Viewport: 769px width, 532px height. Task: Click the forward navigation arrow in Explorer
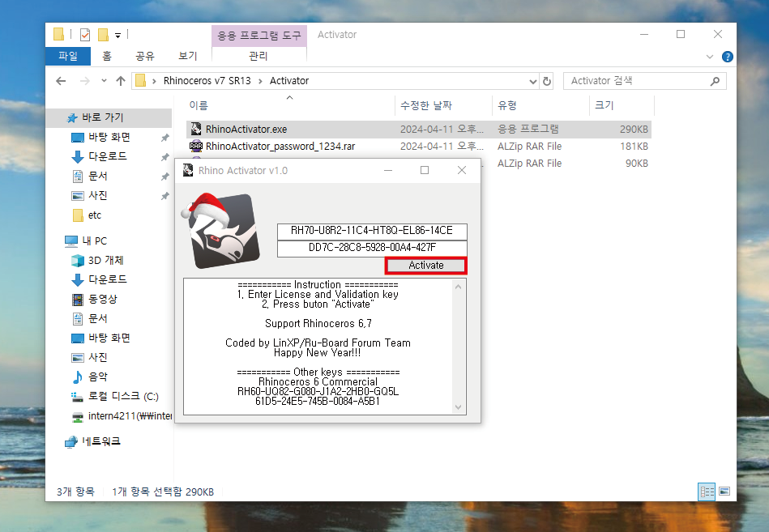click(85, 81)
